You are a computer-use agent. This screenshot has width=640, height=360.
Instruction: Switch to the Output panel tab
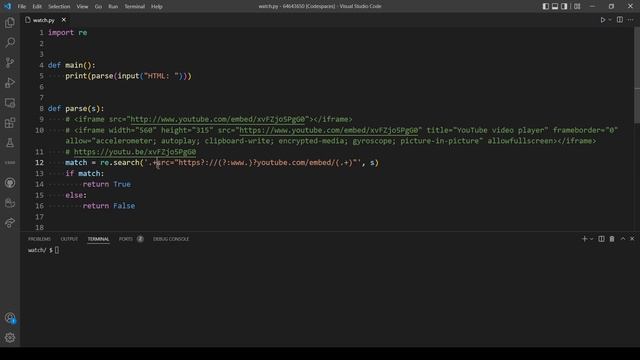pos(69,239)
